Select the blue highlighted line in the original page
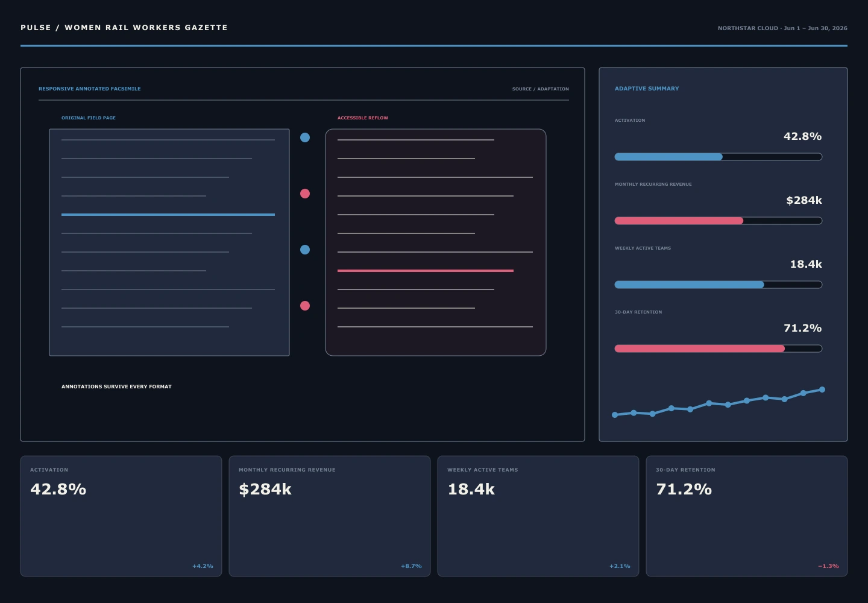The width and height of the screenshot is (868, 603). [x=168, y=215]
